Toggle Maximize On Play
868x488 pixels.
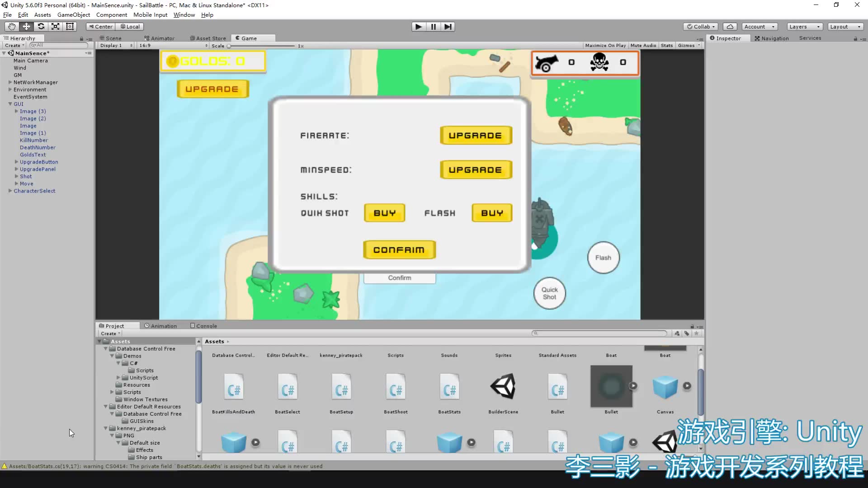pyautogui.click(x=605, y=46)
